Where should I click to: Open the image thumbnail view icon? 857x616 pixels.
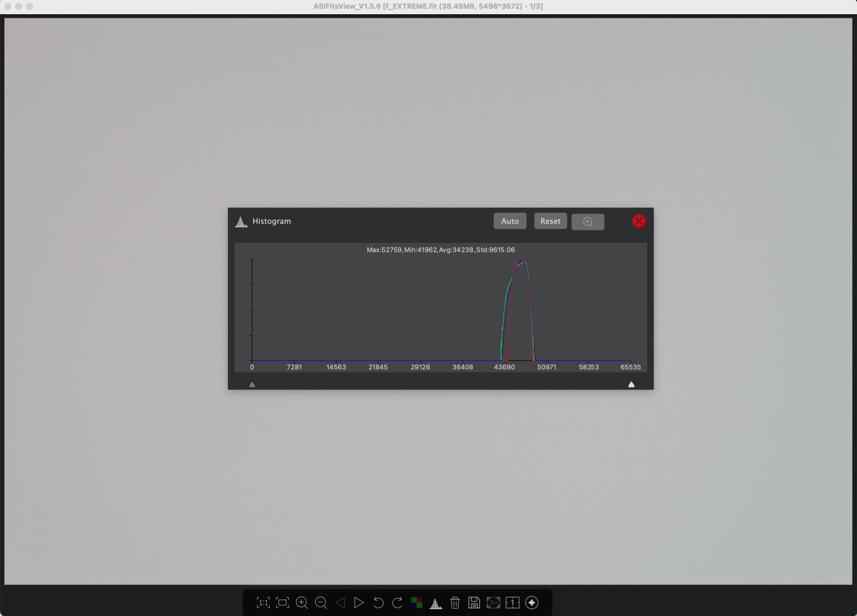493,603
